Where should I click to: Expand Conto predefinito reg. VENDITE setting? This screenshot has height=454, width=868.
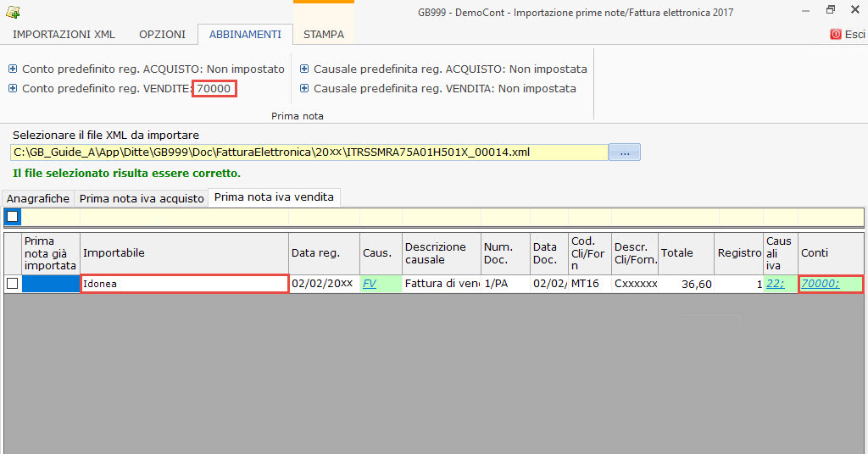(x=13, y=89)
